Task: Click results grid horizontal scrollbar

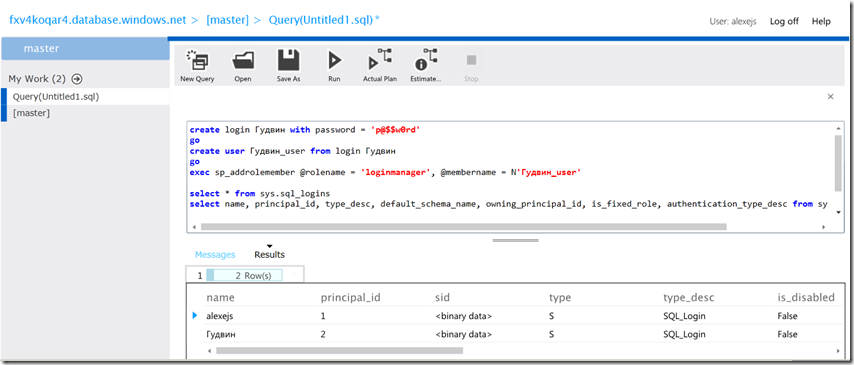Action: 339,351
